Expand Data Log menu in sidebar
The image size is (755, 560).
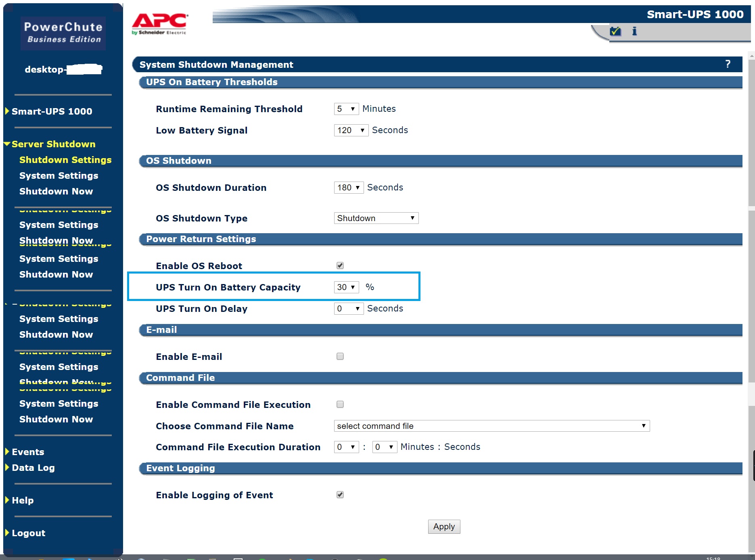coord(30,468)
